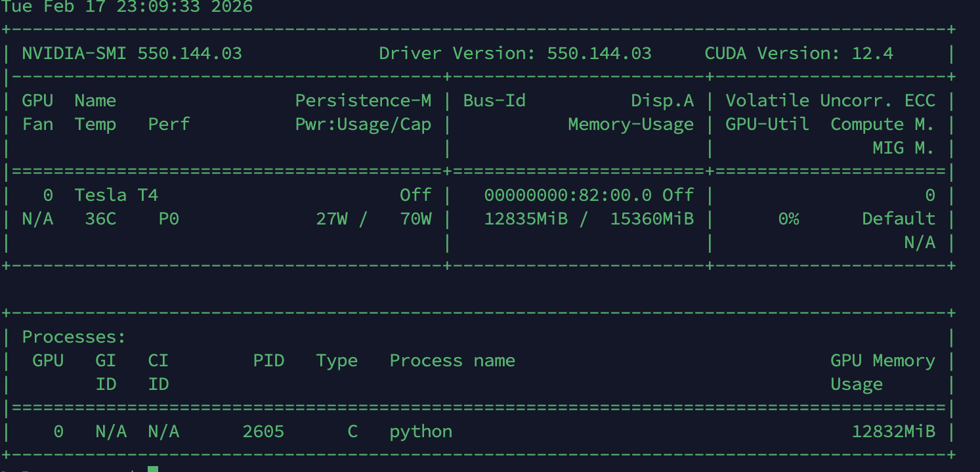Click the 27W power usage value
The height and width of the screenshot is (472, 980).
tap(331, 219)
